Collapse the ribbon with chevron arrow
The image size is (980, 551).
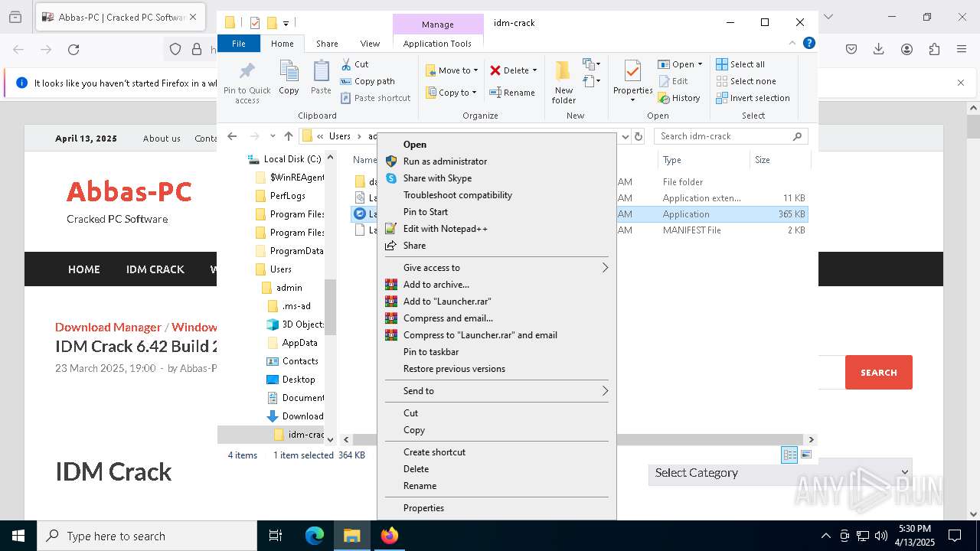[792, 44]
